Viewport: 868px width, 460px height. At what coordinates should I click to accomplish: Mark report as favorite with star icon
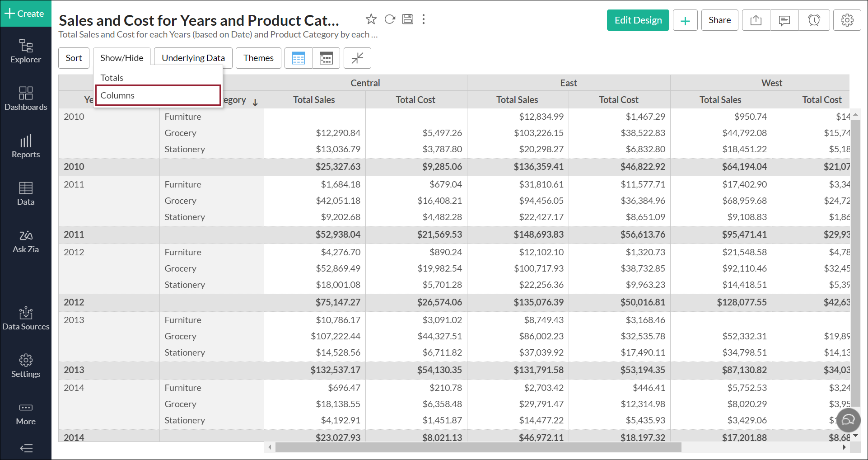coord(371,19)
